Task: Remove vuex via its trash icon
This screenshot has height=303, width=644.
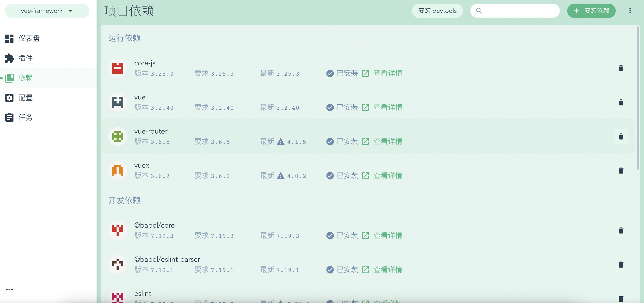Action: point(621,171)
